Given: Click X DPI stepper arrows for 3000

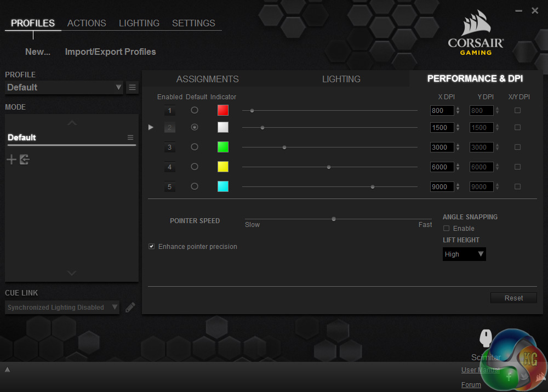Looking at the screenshot, I should [458, 147].
